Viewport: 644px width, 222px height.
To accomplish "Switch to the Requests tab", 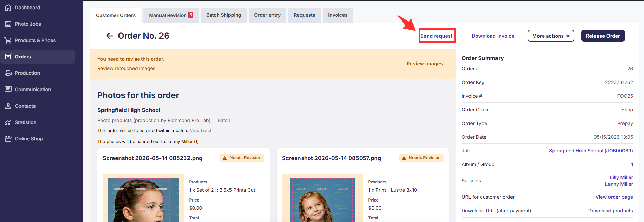I will point(305,15).
